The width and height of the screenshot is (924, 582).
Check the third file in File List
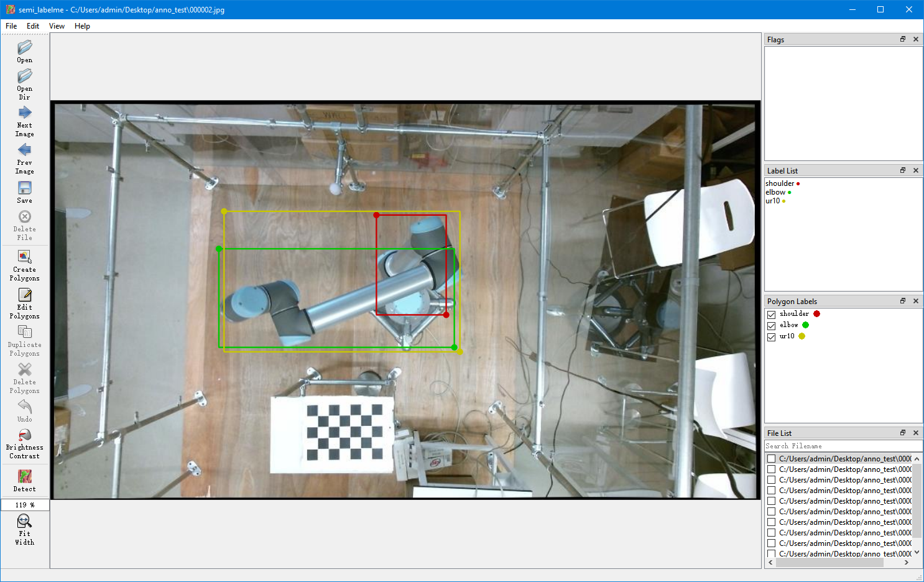coord(772,480)
